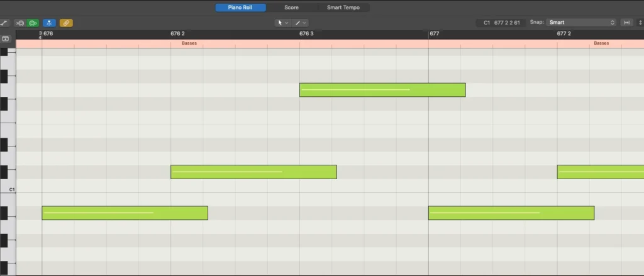
Task: Switch to the Smart Tempo tab
Action: pos(343,8)
